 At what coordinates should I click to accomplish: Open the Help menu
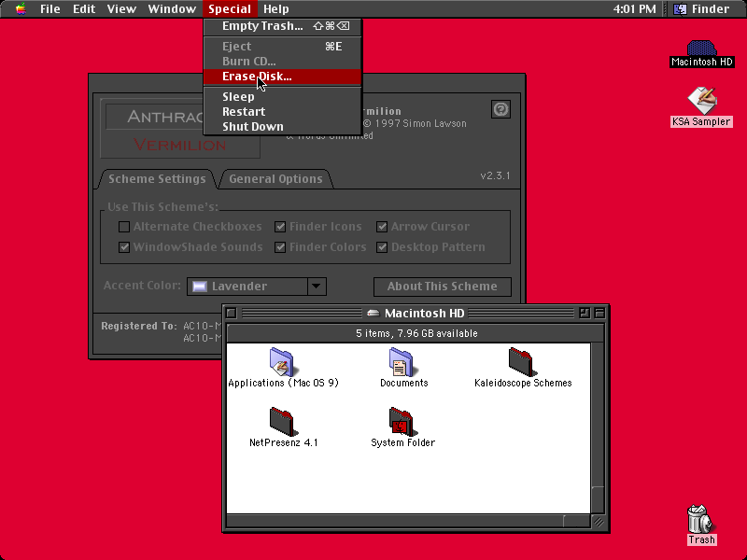click(x=276, y=9)
